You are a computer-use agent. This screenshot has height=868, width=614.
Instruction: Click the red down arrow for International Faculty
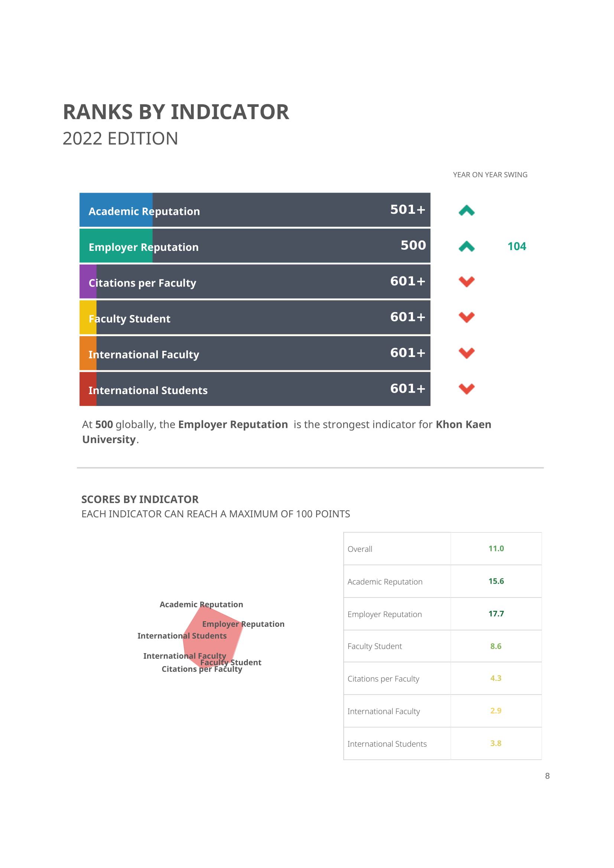(467, 353)
